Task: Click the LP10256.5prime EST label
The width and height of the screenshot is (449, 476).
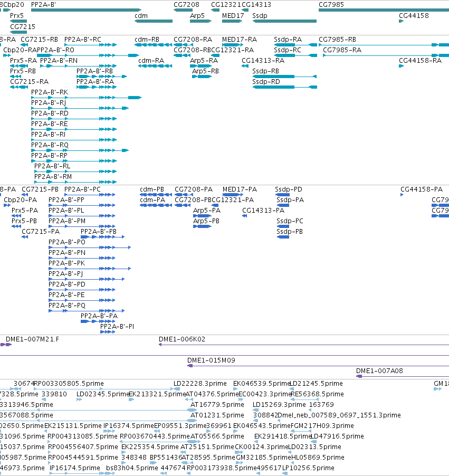Action: pos(308,468)
